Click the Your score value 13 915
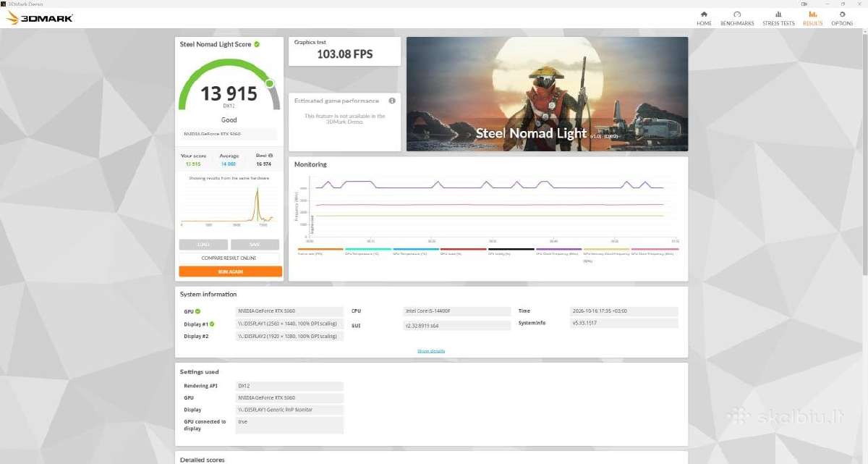The image size is (868, 464). click(193, 164)
